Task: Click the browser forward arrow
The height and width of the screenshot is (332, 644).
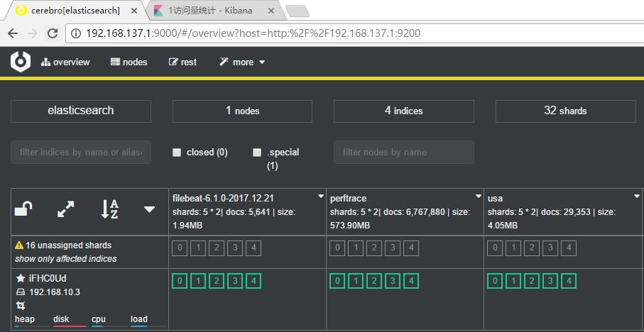Action: [33, 33]
